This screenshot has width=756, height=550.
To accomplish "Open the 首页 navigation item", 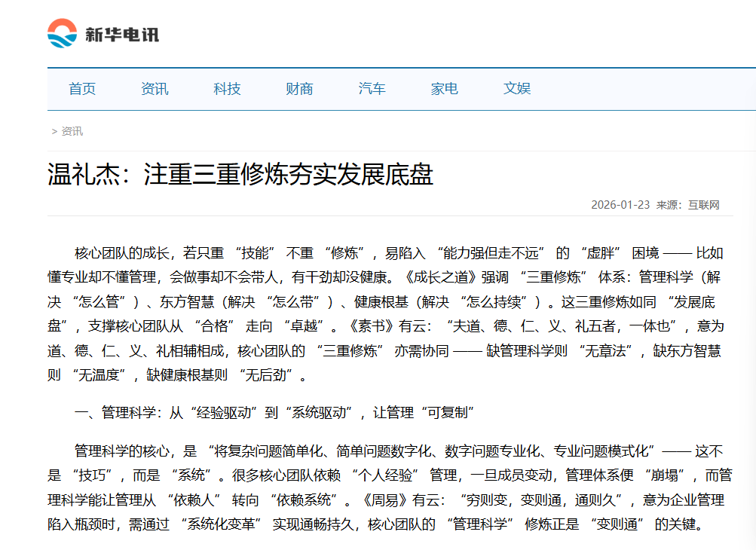I will point(83,88).
